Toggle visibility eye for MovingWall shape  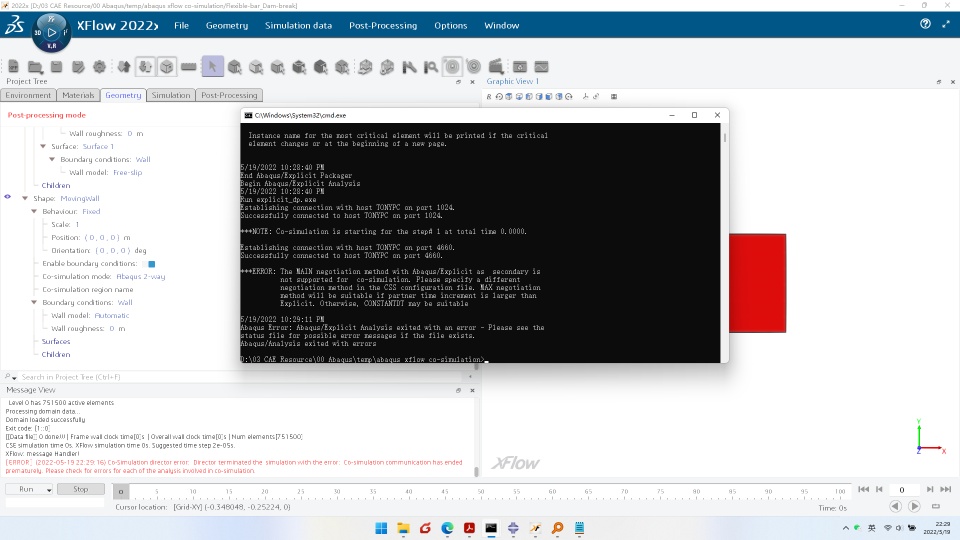(x=7, y=197)
